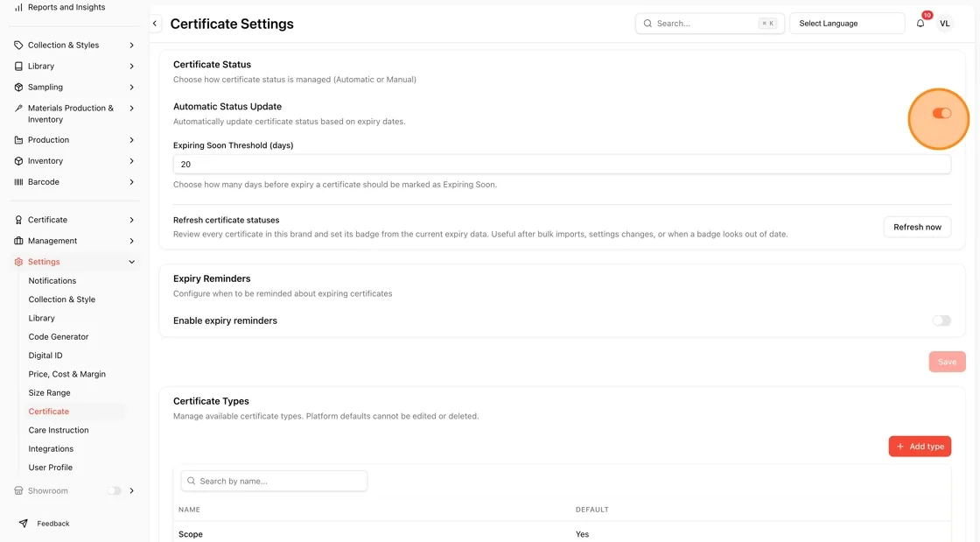Viewport: 980px width, 542px height.
Task: Click the Add type button
Action: (x=920, y=447)
